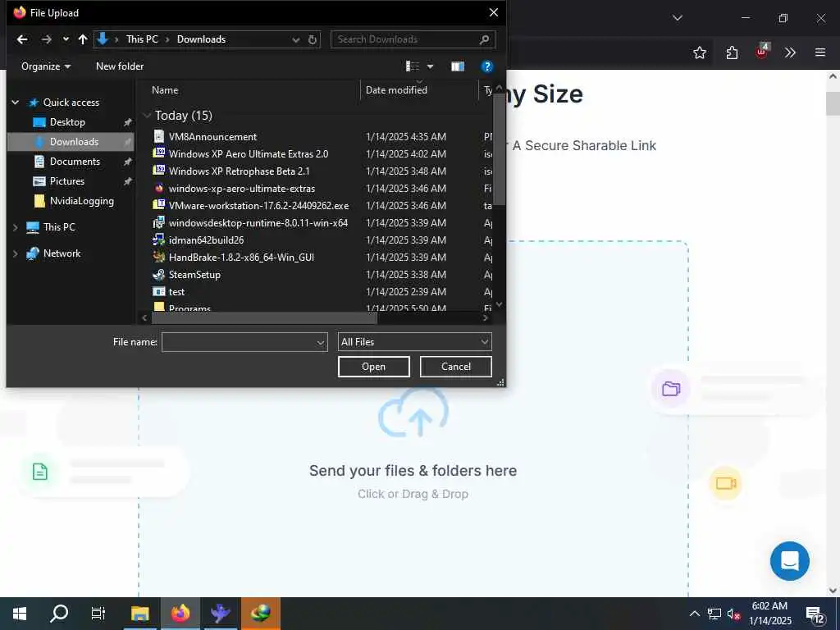Bookmark page with Firefox star icon
Viewport: 840px width, 630px height.
tap(699, 52)
